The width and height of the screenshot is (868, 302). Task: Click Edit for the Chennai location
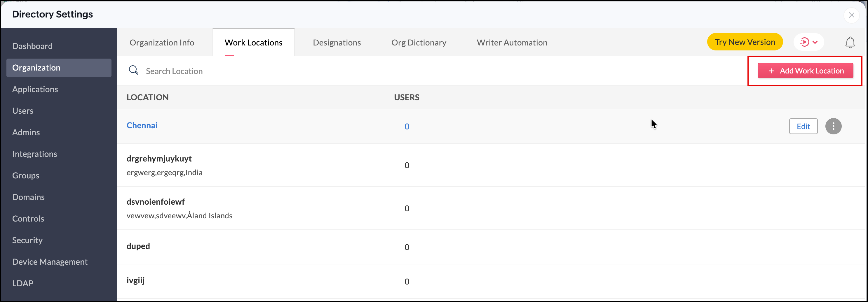[x=803, y=126]
